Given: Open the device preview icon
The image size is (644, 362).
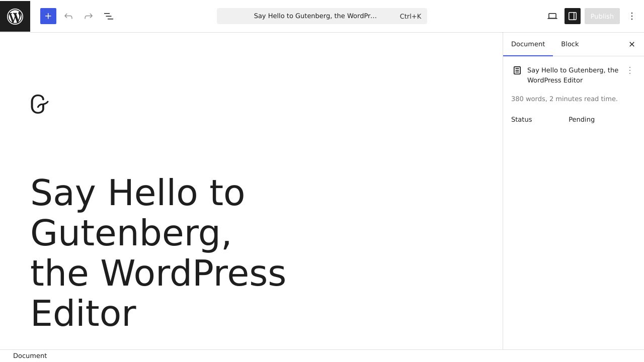Looking at the screenshot, I should [x=552, y=16].
